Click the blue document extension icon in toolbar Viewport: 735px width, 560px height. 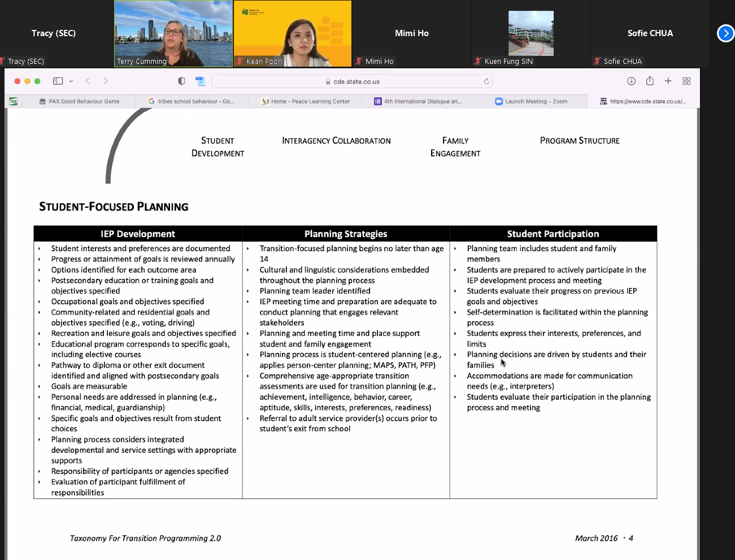click(200, 81)
